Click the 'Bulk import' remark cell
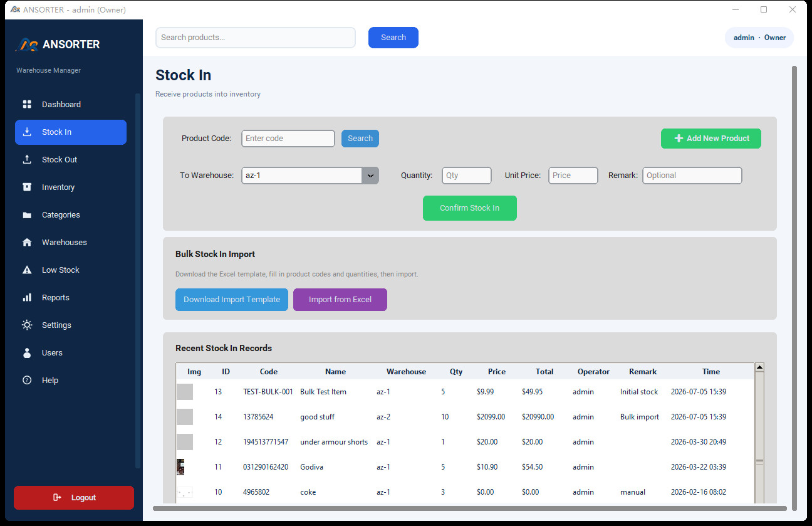The height and width of the screenshot is (526, 812). [640, 417]
